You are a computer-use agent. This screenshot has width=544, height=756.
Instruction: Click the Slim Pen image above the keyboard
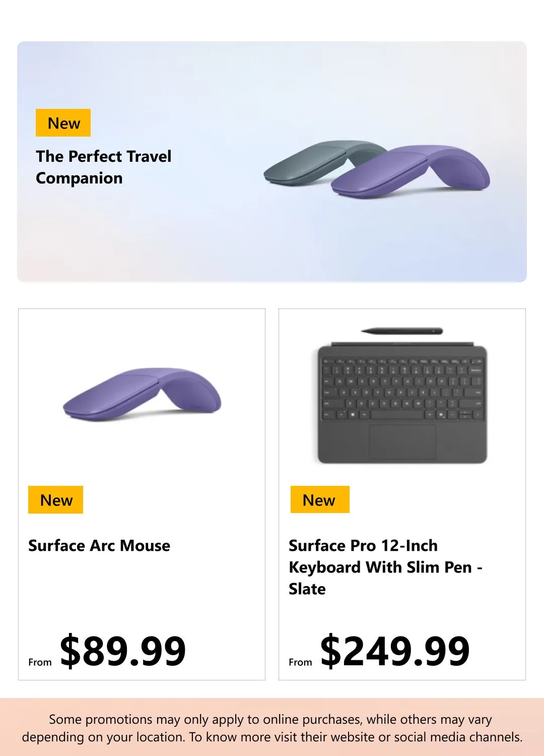click(402, 331)
